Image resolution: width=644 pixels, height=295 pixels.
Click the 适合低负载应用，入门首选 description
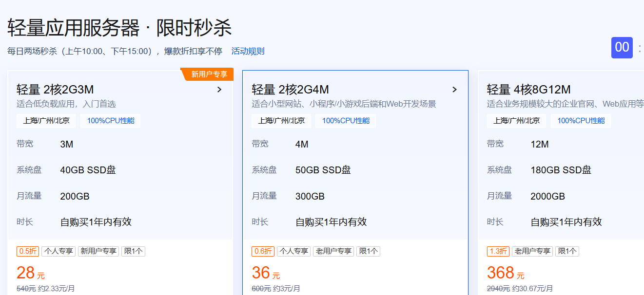pyautogui.click(x=66, y=104)
